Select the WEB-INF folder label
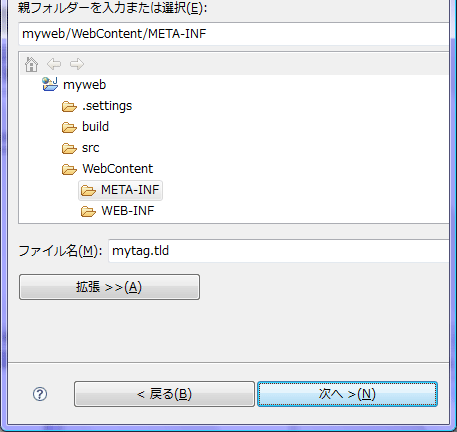This screenshot has width=457, height=432. click(x=128, y=211)
